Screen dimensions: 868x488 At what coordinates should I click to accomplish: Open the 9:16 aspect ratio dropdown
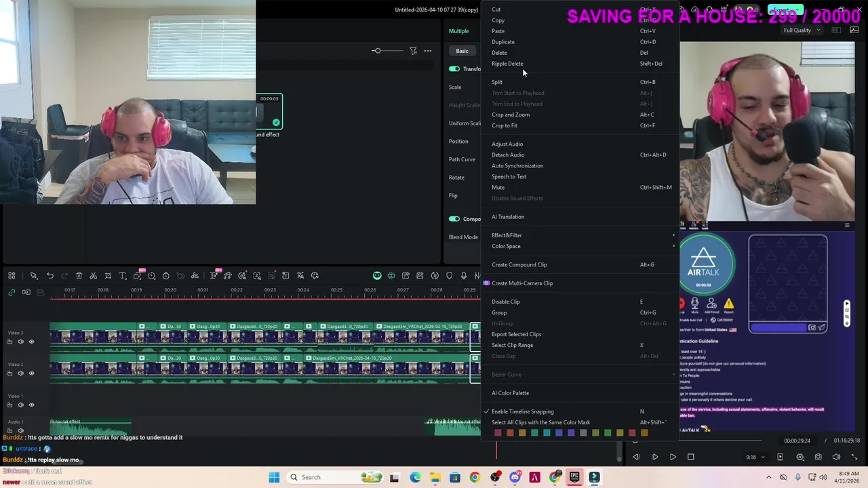coord(754,457)
